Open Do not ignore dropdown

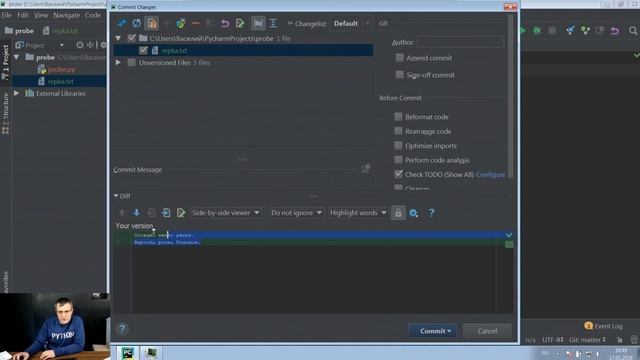(x=296, y=213)
